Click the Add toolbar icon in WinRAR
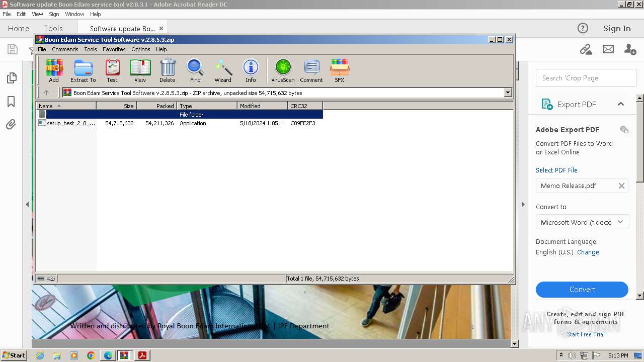 (x=54, y=70)
